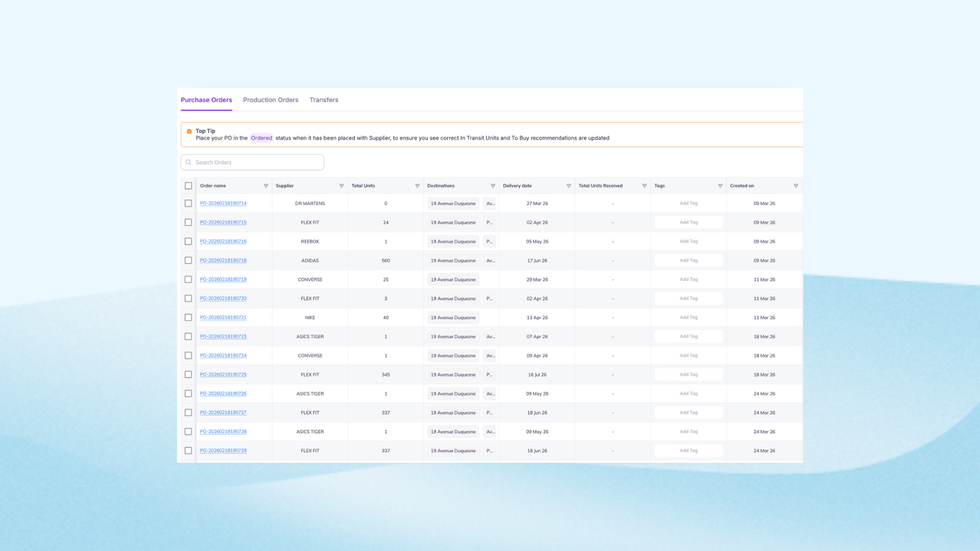Open the Delivery date filter icon

tap(569, 186)
